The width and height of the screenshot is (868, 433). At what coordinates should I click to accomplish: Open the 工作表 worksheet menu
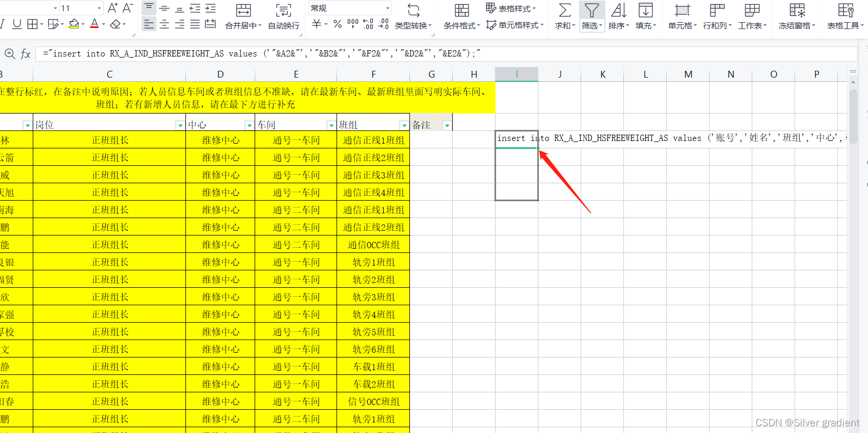752,16
